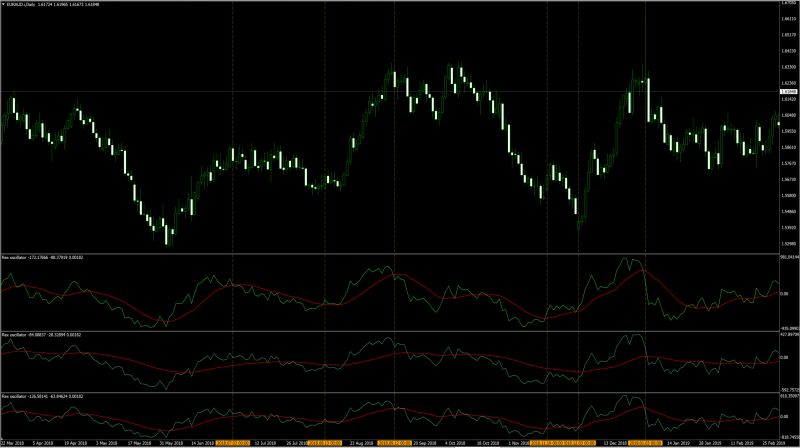Select the current price label 1.61848
The image size is (800, 448).
[789, 92]
